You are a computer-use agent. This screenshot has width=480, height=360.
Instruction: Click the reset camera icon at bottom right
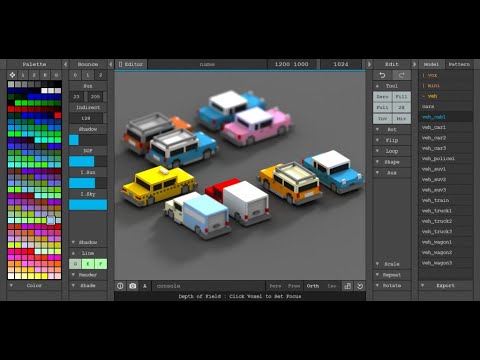point(360,286)
